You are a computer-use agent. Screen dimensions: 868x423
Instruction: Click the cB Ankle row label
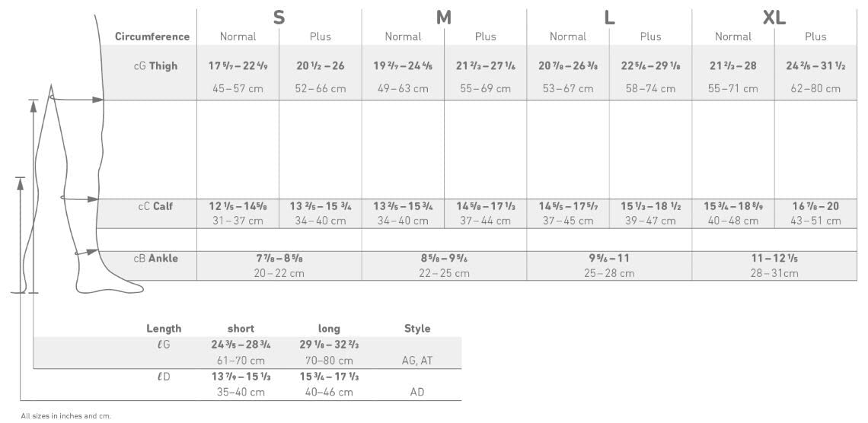[x=155, y=258]
